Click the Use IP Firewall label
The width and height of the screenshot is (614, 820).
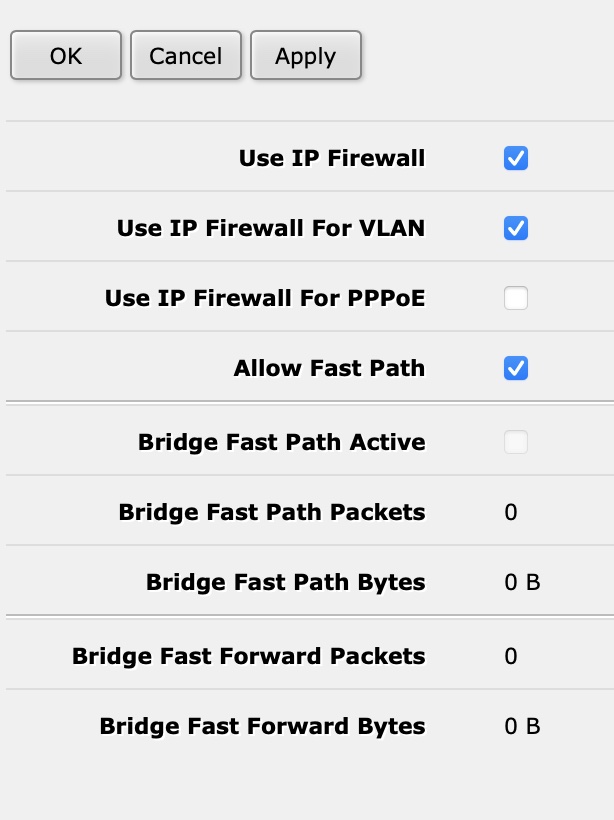(x=331, y=157)
